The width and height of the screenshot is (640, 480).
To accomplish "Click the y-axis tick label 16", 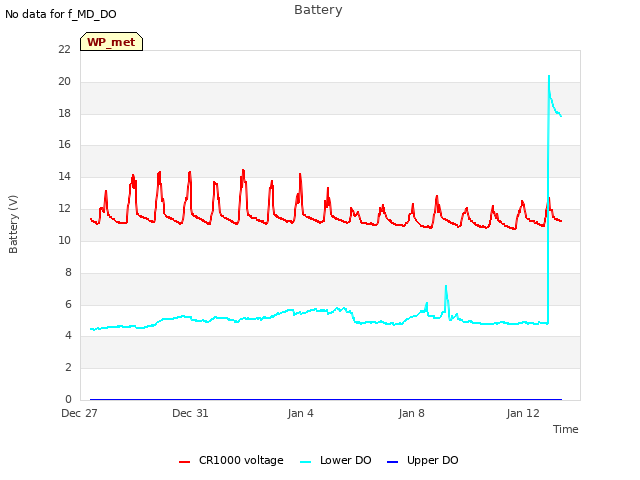I will click(x=64, y=144).
